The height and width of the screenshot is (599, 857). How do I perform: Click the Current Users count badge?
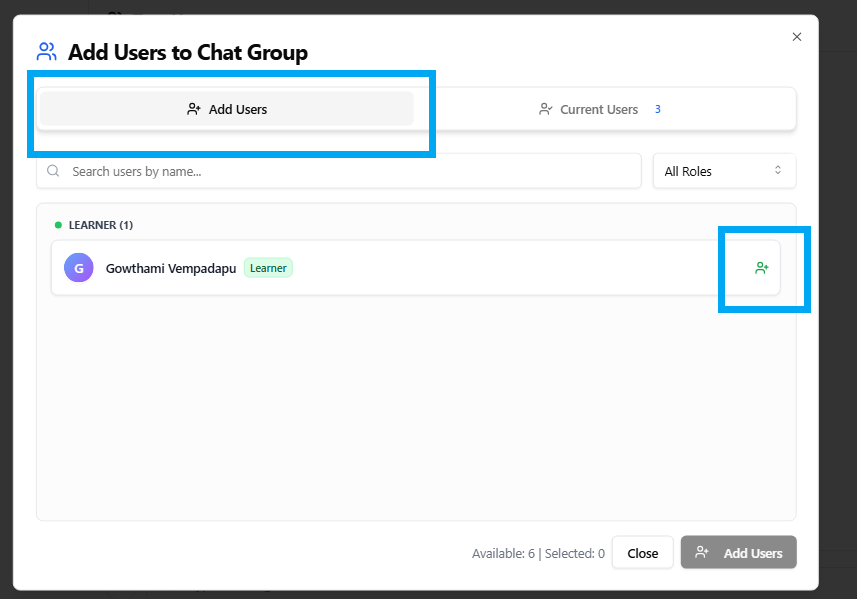tap(658, 109)
